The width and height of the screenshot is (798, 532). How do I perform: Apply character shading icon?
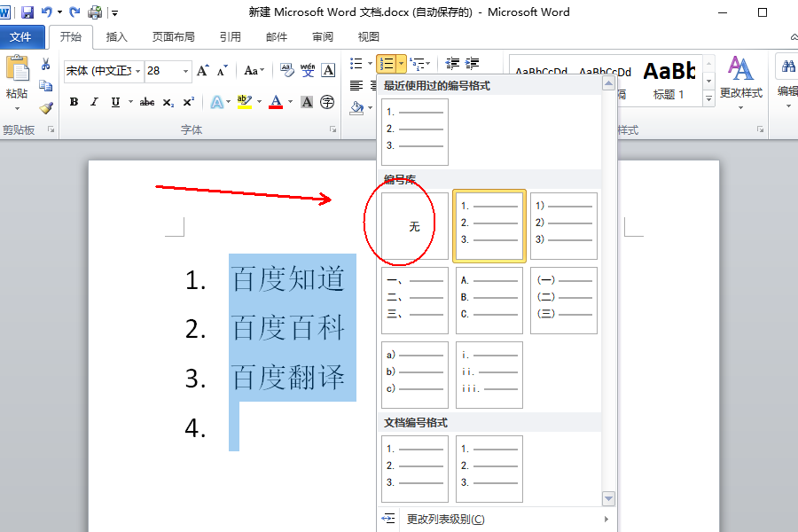point(307,102)
